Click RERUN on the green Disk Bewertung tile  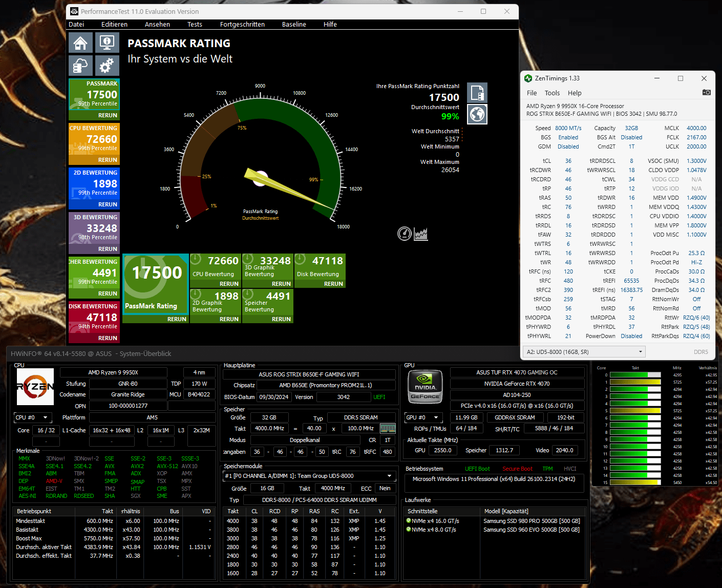(x=333, y=284)
